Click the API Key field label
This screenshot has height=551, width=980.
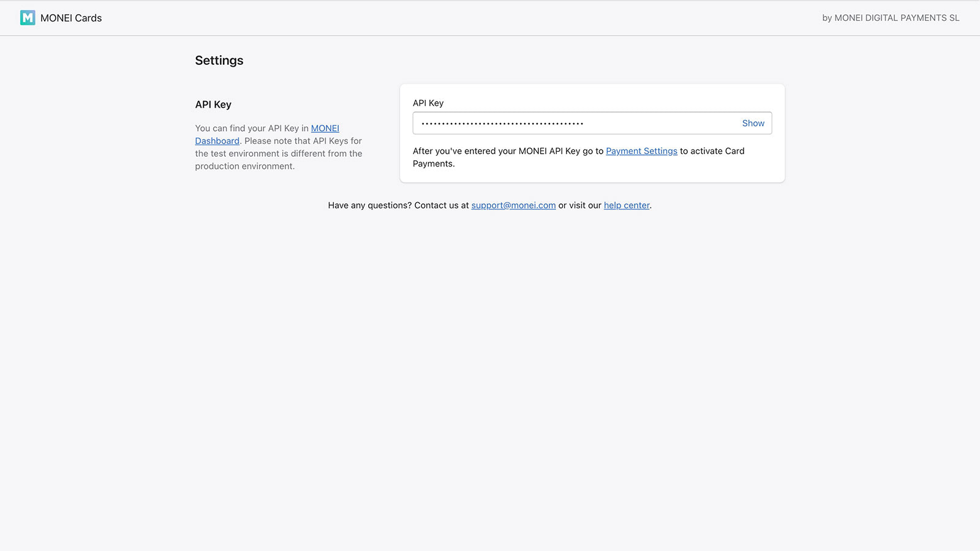click(428, 103)
